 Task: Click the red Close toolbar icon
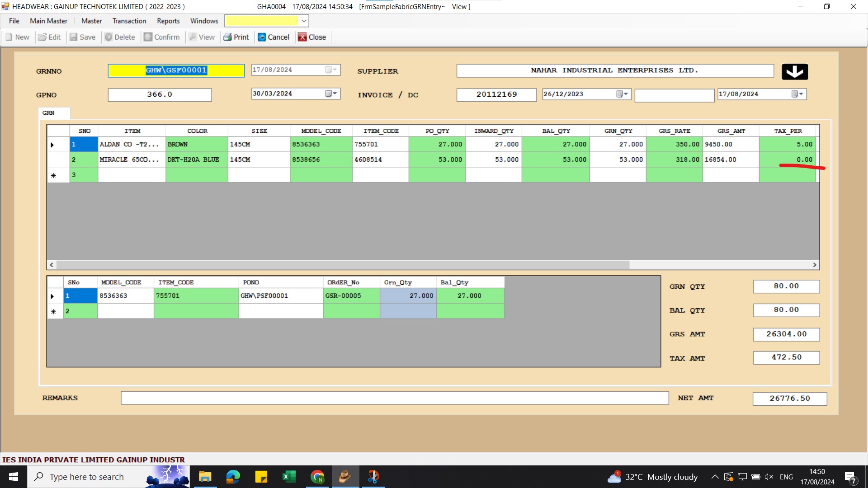pos(302,37)
